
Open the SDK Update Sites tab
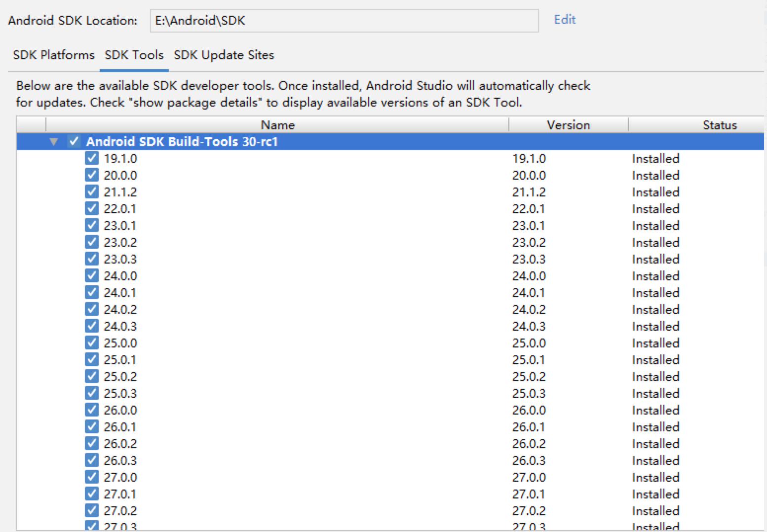[224, 55]
